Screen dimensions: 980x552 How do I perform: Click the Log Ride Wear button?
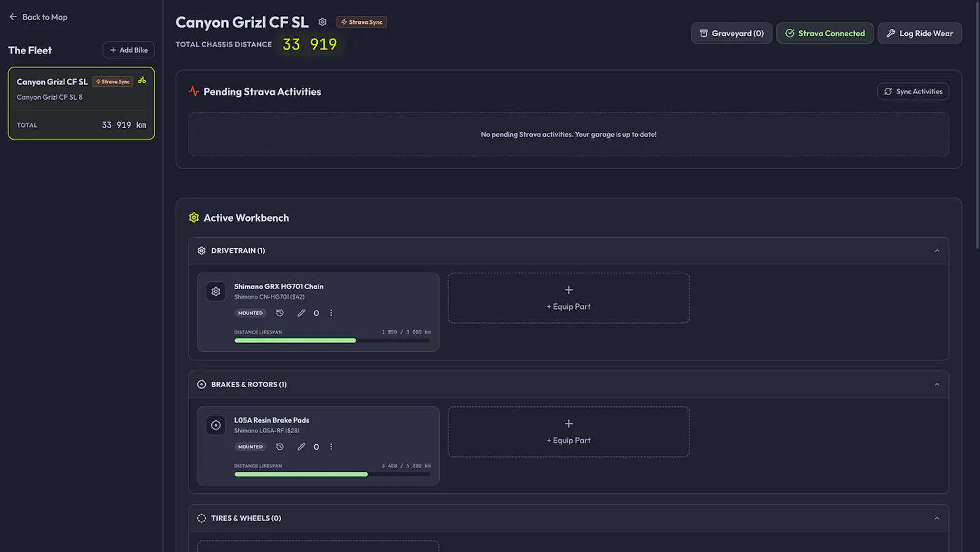pos(919,33)
